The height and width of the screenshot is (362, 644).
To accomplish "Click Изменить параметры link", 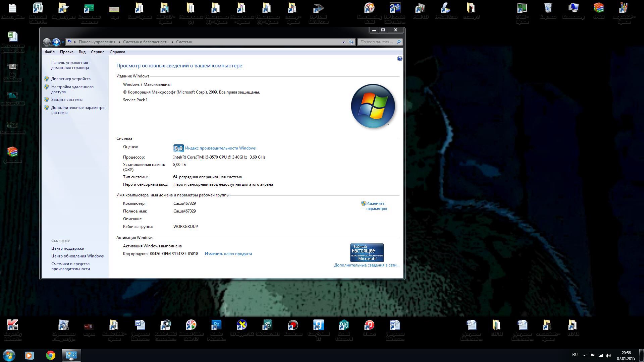I will pyautogui.click(x=377, y=206).
